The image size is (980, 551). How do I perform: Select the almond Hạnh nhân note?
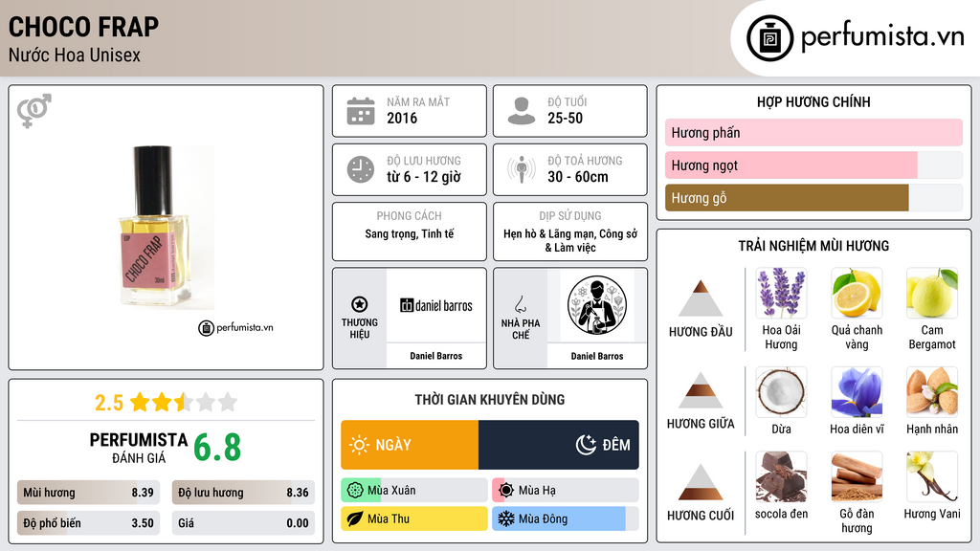click(932, 391)
